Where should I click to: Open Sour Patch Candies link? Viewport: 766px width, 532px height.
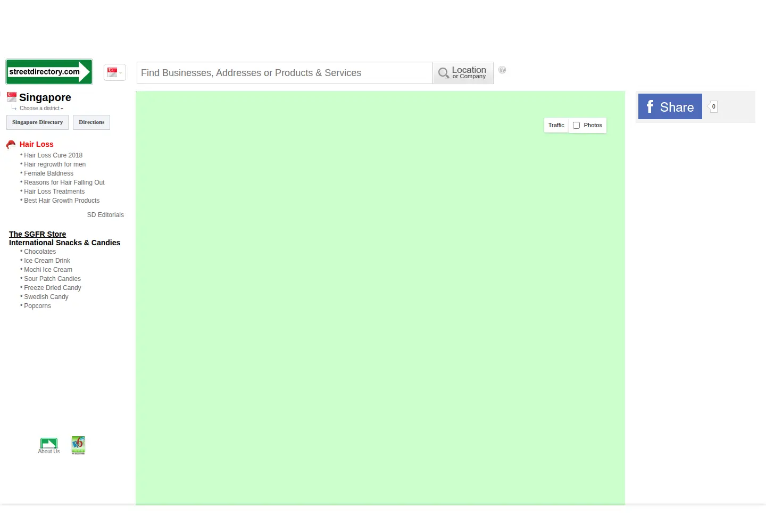click(52, 279)
